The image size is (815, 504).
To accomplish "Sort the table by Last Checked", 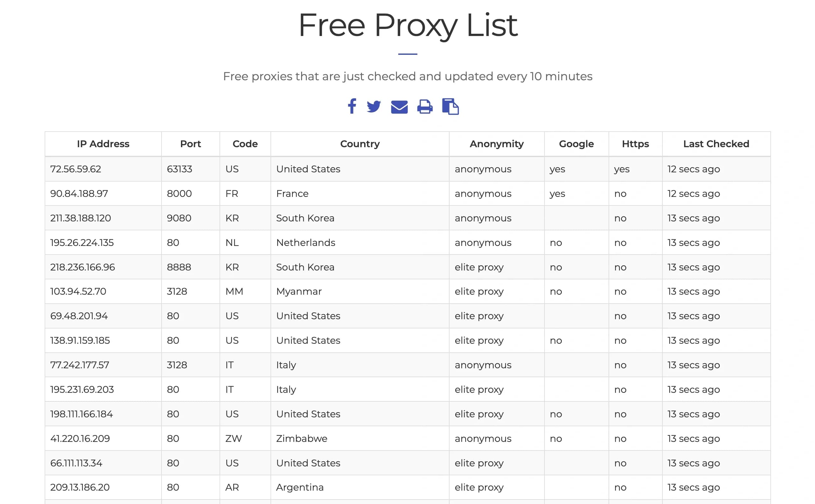I will click(716, 144).
